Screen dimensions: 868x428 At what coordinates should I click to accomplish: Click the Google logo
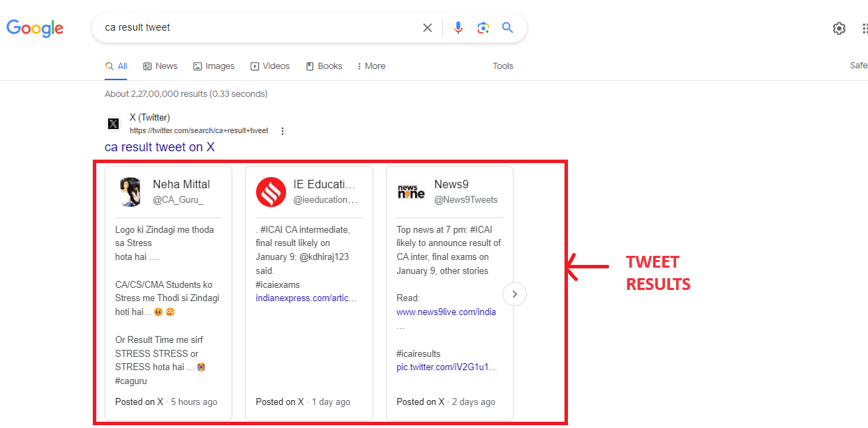(x=35, y=28)
